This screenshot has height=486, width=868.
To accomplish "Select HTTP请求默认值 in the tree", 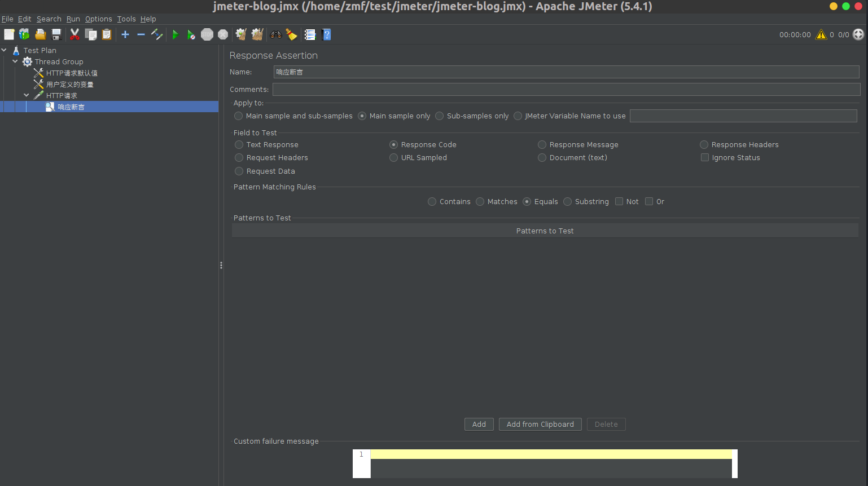I will (x=72, y=73).
